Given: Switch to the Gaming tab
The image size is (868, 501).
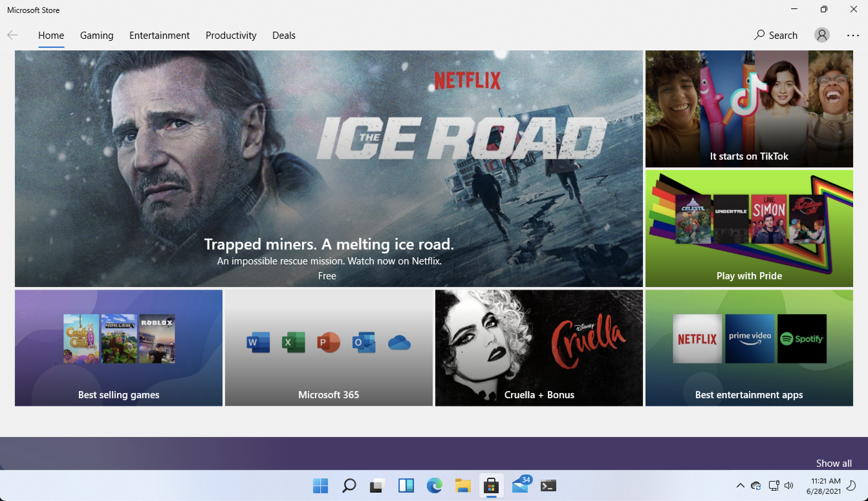Looking at the screenshot, I should click(97, 35).
